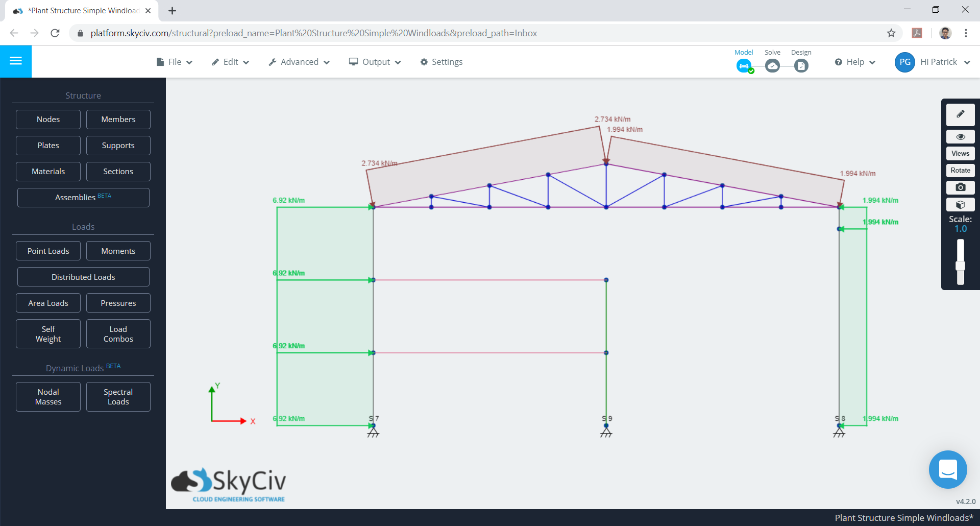Open the Area Loads panel
Viewport: 980px width, 526px height.
pyautogui.click(x=48, y=303)
